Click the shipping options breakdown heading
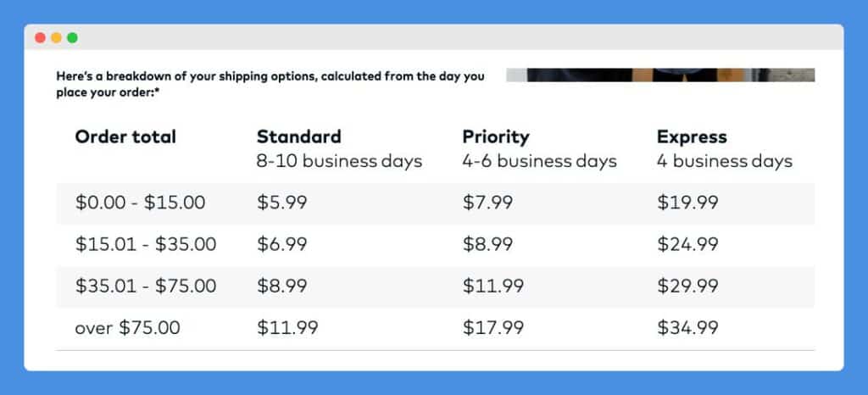This screenshot has width=868, height=395. tap(270, 85)
